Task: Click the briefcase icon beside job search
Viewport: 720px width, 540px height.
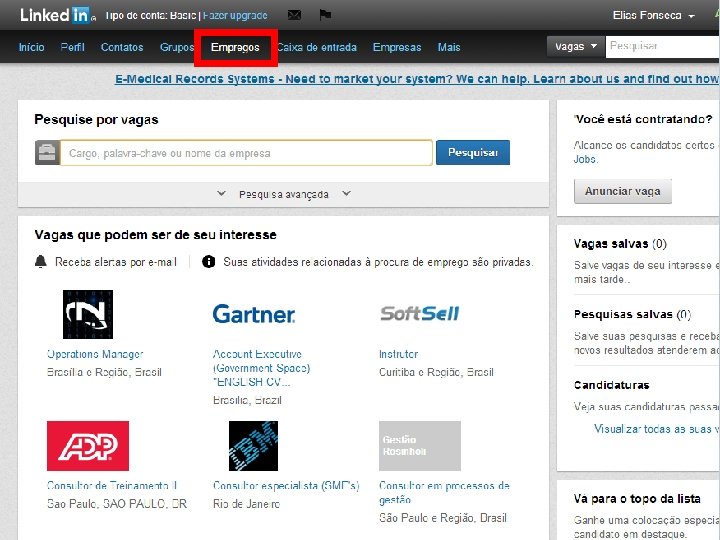Action: click(x=47, y=152)
